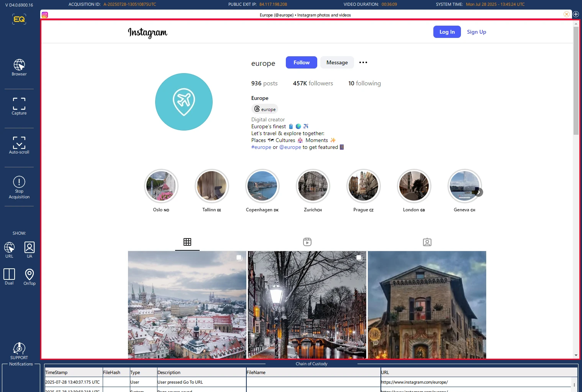
Task: Click the EQ logo at top left
Action: point(19,19)
